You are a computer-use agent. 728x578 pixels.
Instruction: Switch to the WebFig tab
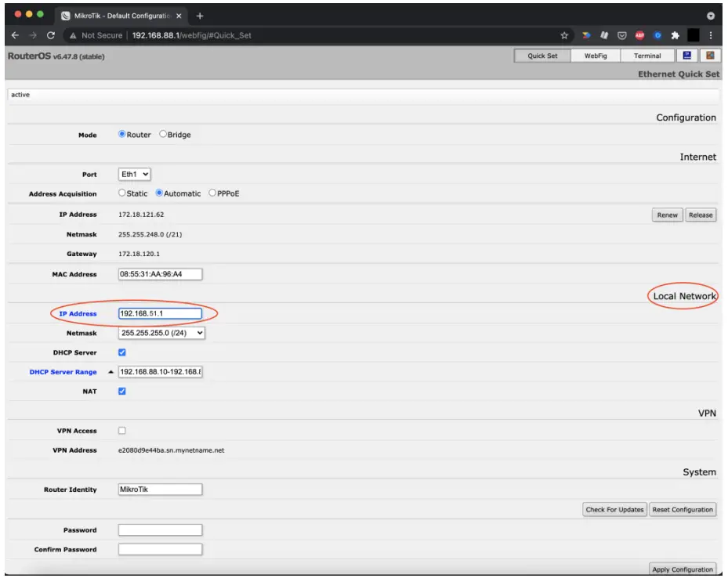pyautogui.click(x=596, y=56)
